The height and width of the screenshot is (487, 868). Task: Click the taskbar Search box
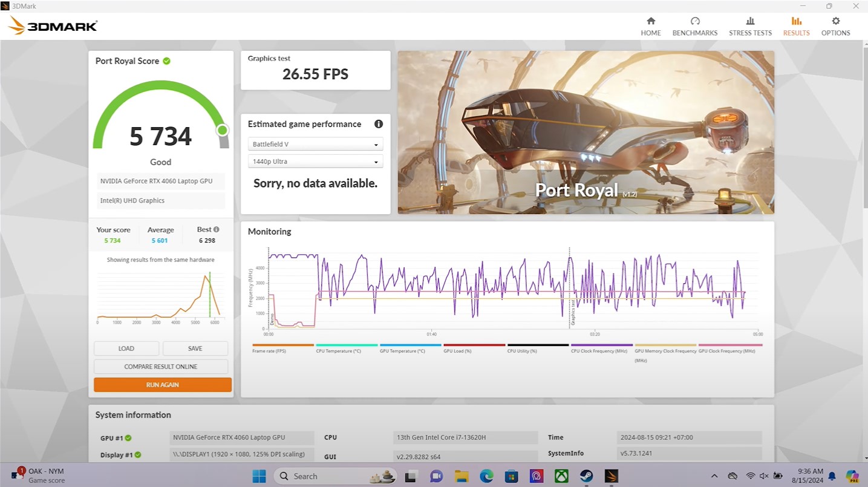tap(335, 476)
